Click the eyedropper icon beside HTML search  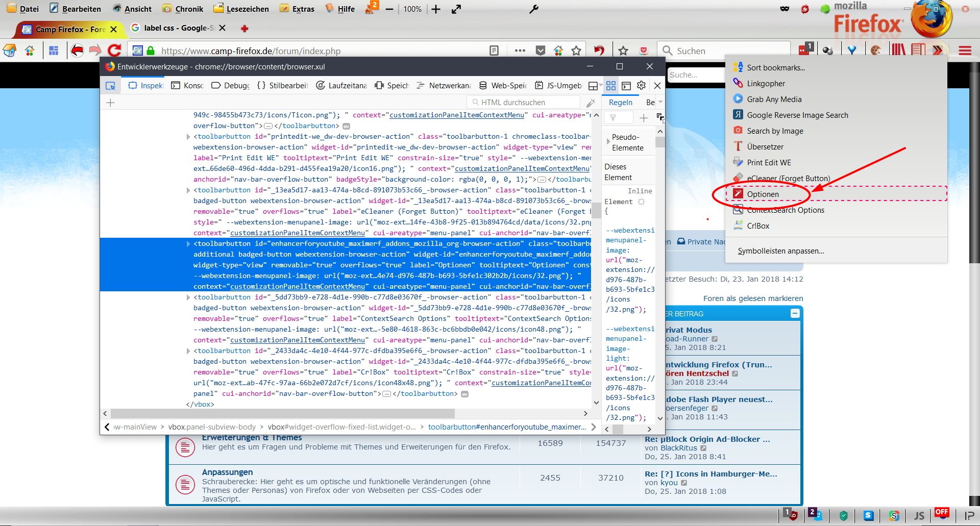[x=591, y=103]
